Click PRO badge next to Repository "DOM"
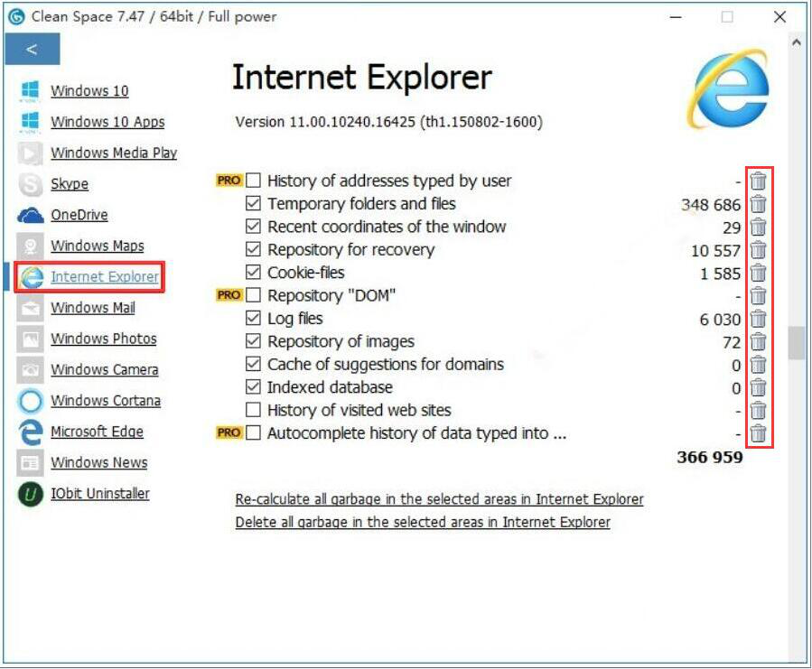 pos(229,295)
